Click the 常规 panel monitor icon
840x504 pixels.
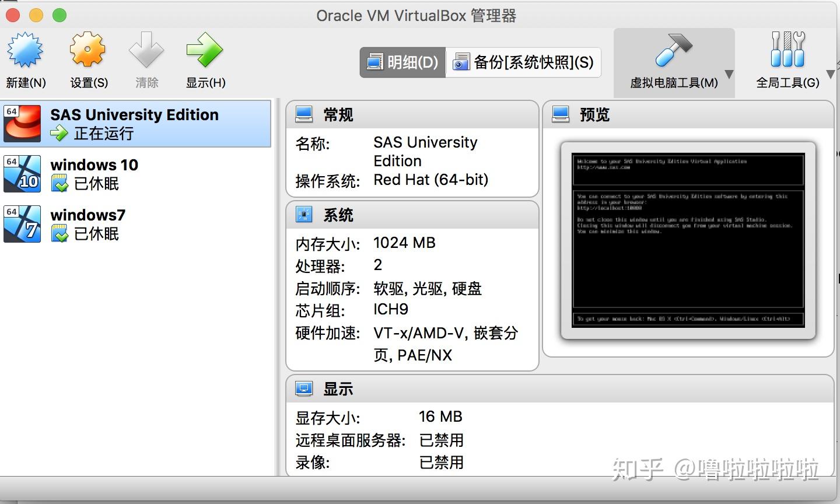pyautogui.click(x=304, y=114)
